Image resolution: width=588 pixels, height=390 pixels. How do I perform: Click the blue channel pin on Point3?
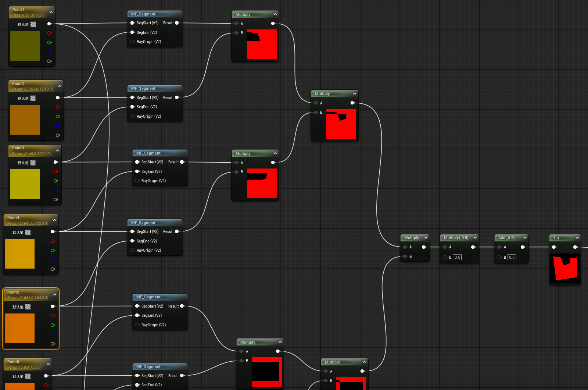pyautogui.click(x=55, y=190)
